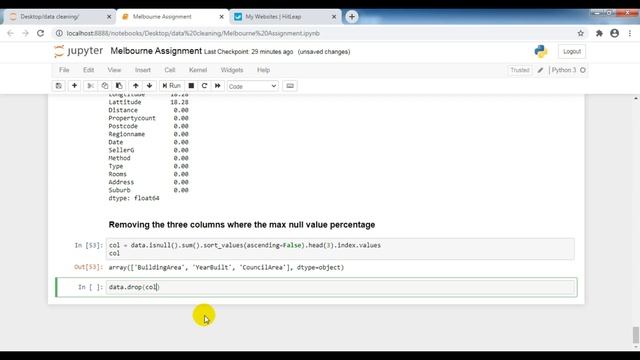
Task: Reload the current page
Action: coord(40,33)
